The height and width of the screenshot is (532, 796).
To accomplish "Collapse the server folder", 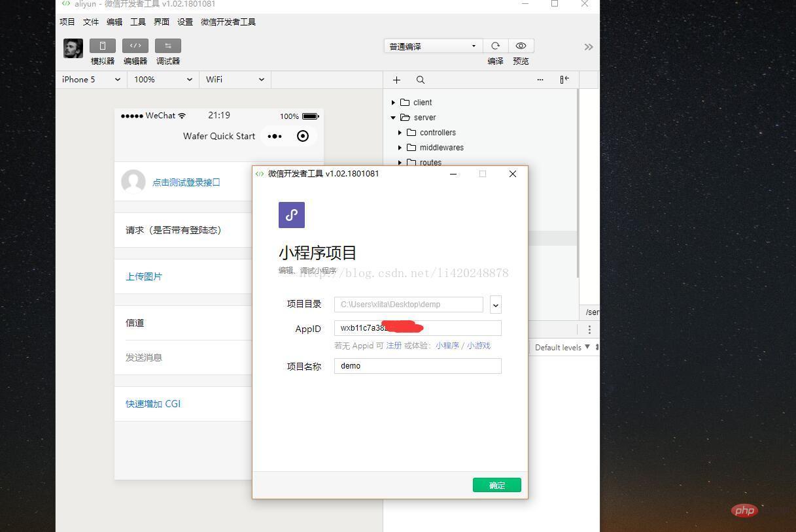I will [393, 118].
